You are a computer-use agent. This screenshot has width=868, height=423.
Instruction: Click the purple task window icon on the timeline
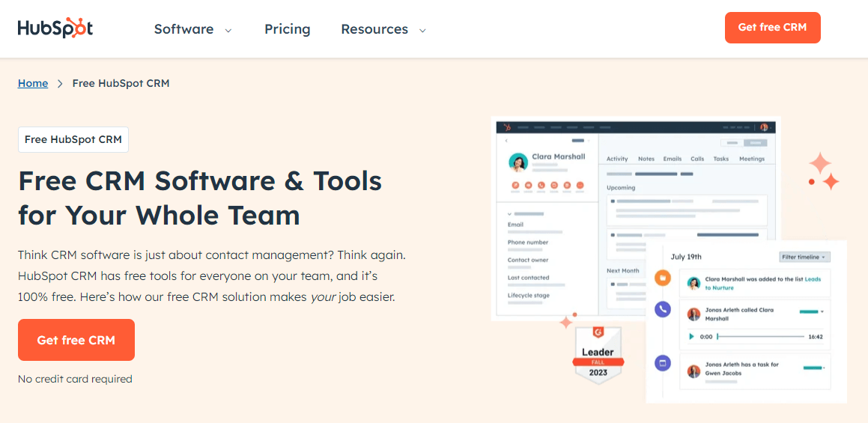tap(663, 364)
